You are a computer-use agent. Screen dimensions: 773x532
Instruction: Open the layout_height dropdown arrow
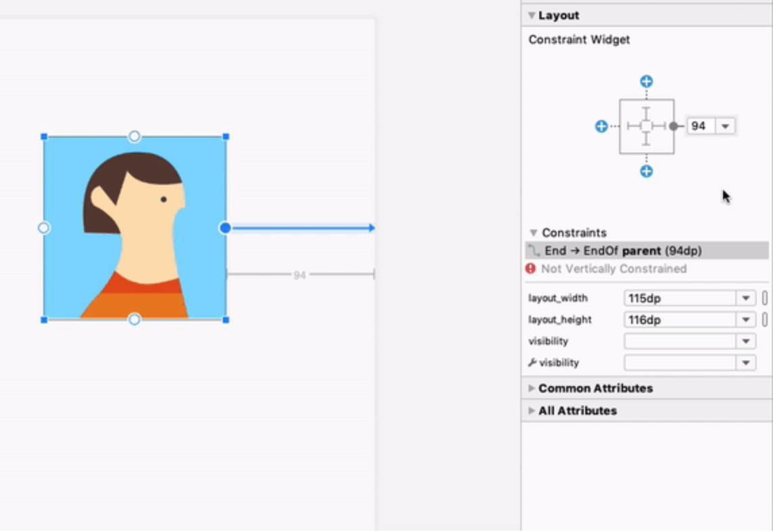tap(745, 320)
